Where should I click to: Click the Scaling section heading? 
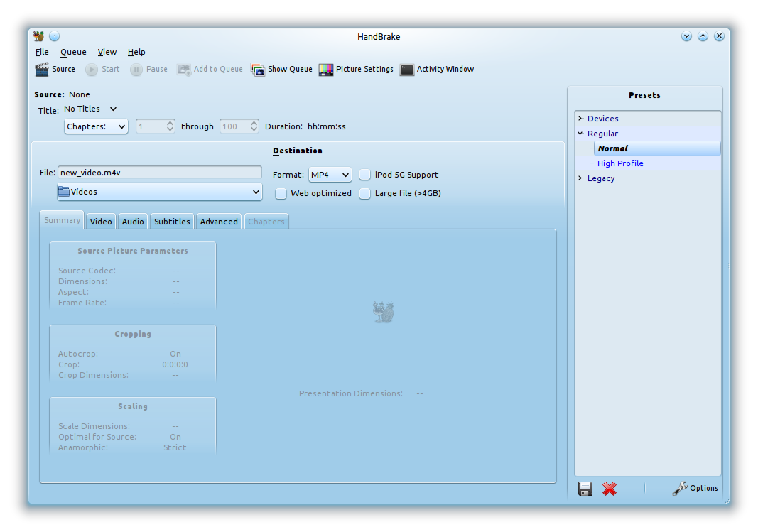pos(132,406)
